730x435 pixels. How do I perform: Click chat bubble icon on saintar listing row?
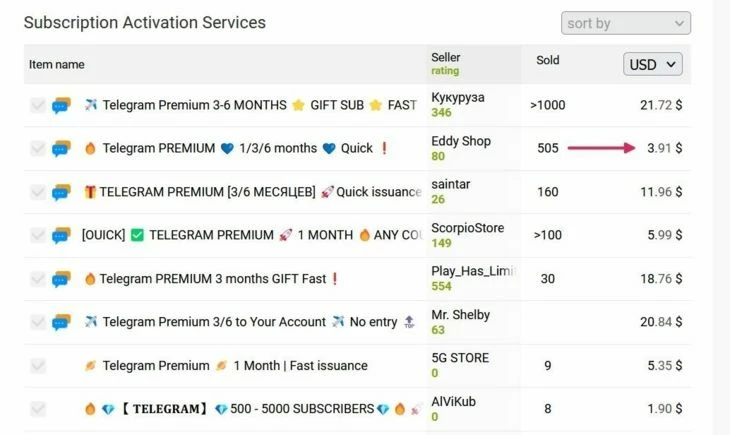61,192
